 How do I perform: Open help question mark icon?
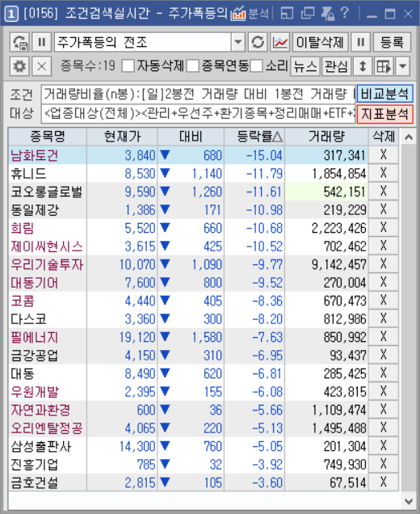point(345,14)
